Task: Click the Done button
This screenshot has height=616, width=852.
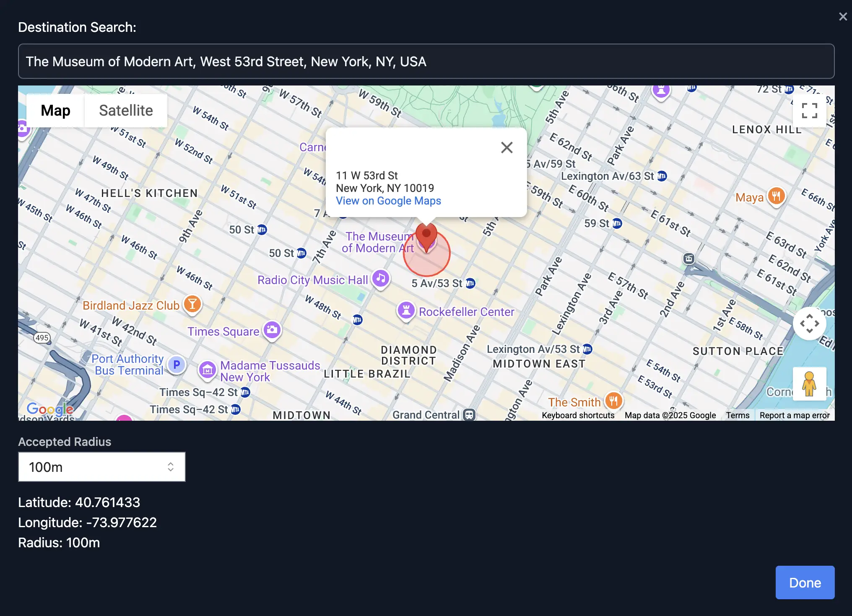Action: click(805, 582)
